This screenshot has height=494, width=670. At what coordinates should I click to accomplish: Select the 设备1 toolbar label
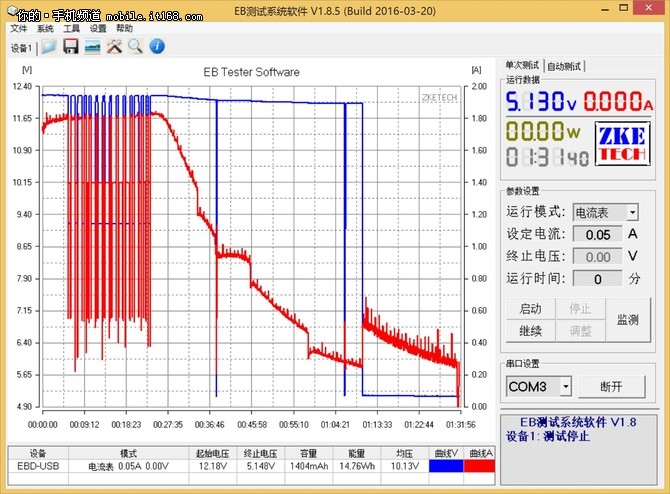click(21, 48)
